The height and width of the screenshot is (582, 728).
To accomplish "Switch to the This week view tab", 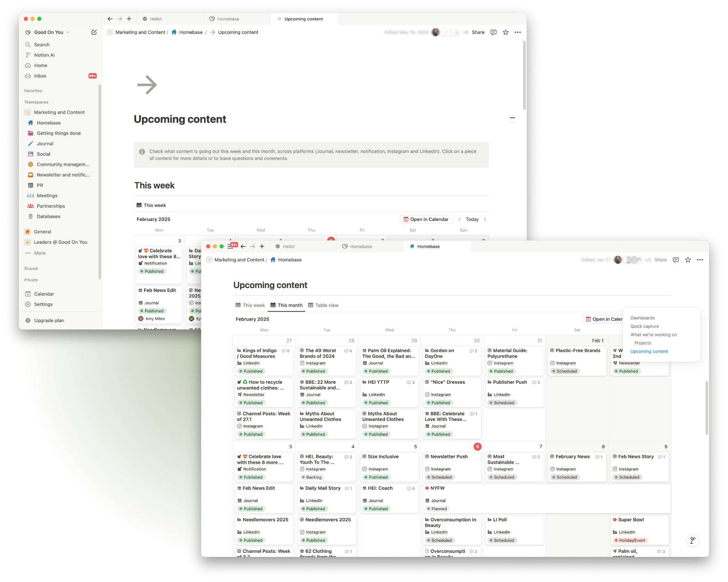I will pos(250,305).
